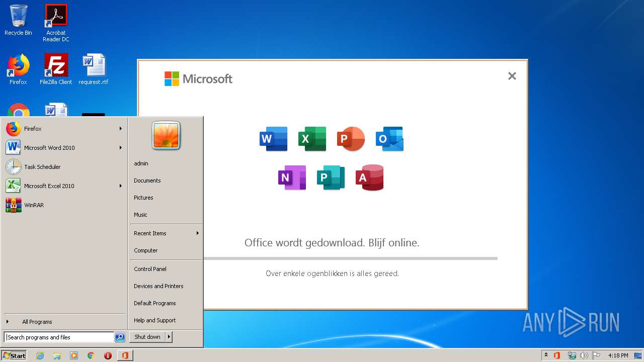Click the OneNote icon in Office installer
Screen dimensions: 644x362
click(292, 177)
